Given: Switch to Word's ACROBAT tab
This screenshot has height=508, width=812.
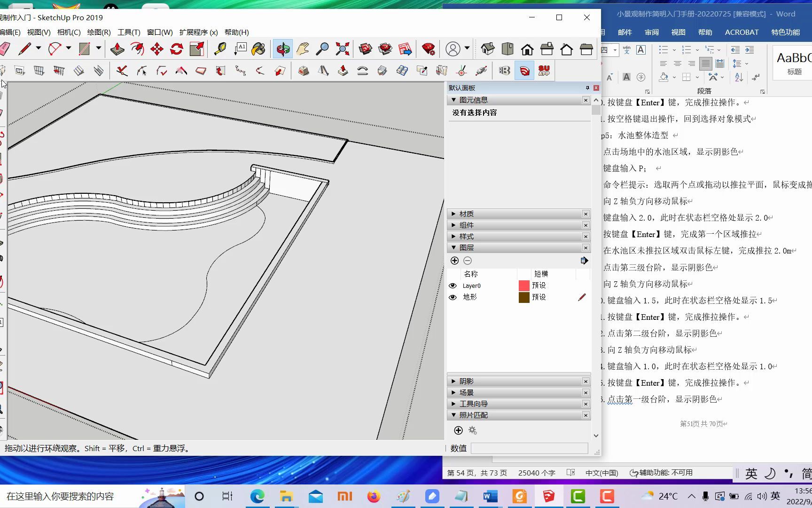Looking at the screenshot, I should pos(742,32).
